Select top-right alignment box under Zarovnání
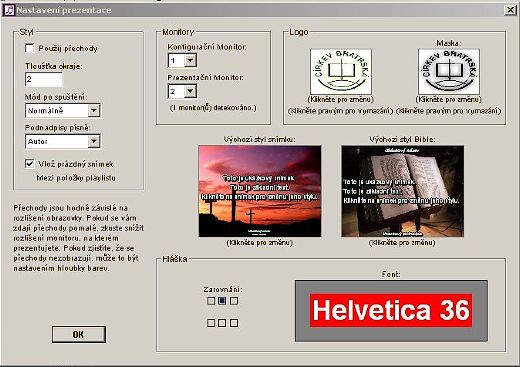 click(x=234, y=301)
